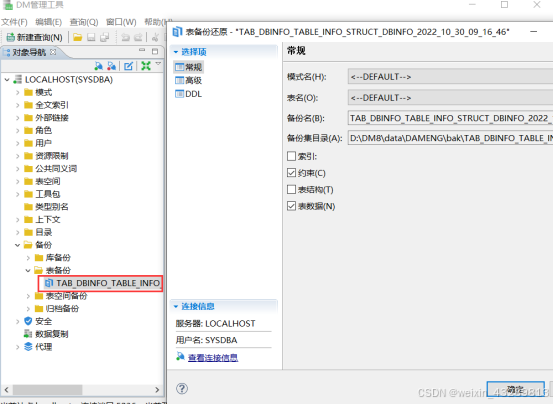
Task: Click the LOCALHOST server icon
Action: tap(17, 79)
